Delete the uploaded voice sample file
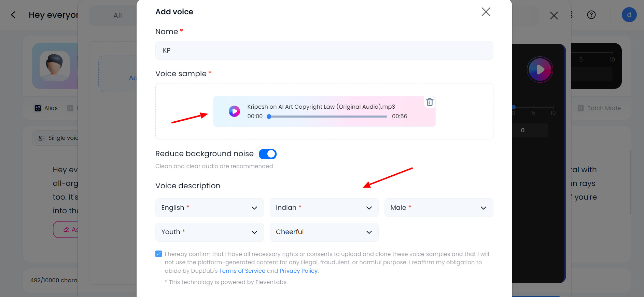This screenshot has width=644, height=297. [x=430, y=102]
